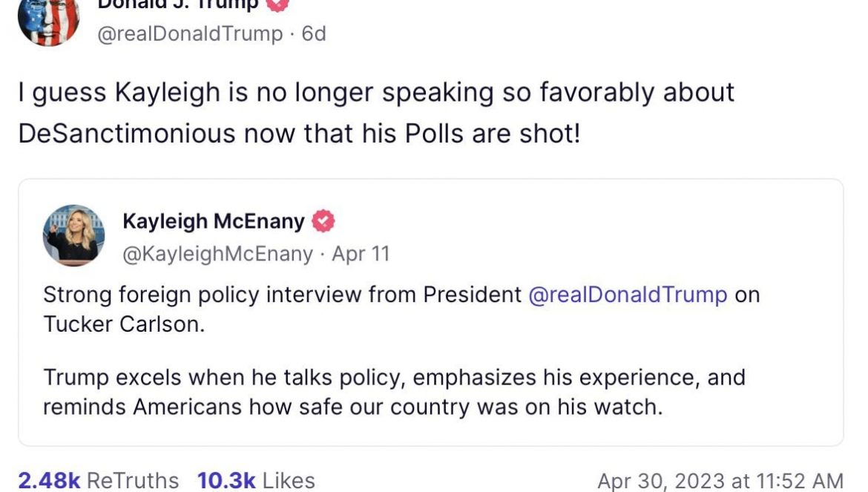Click the partially visible author display name at top
Image resolution: width=868 pixels, height=492 pixels.
click(178, 4)
